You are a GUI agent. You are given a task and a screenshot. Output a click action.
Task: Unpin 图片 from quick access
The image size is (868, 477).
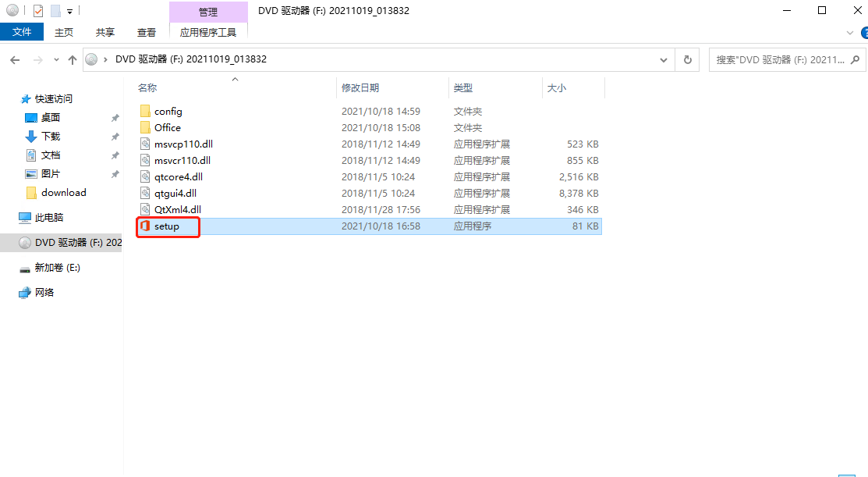(115, 174)
